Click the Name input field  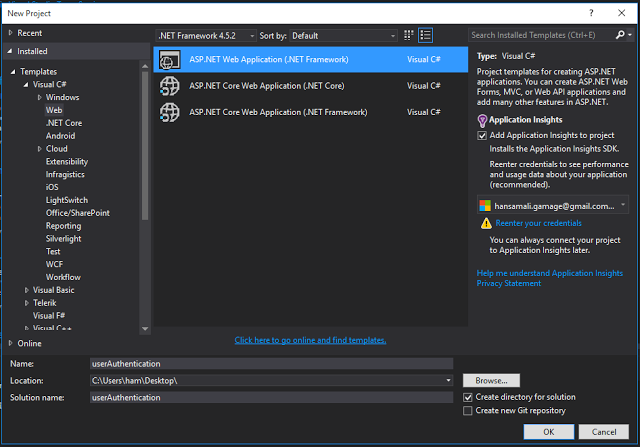[271, 364]
